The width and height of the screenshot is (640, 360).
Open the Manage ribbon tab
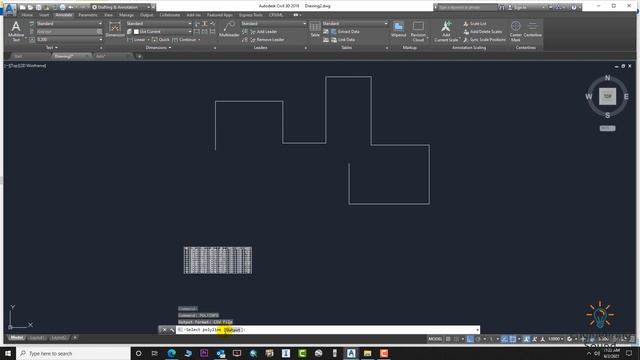(x=126, y=15)
